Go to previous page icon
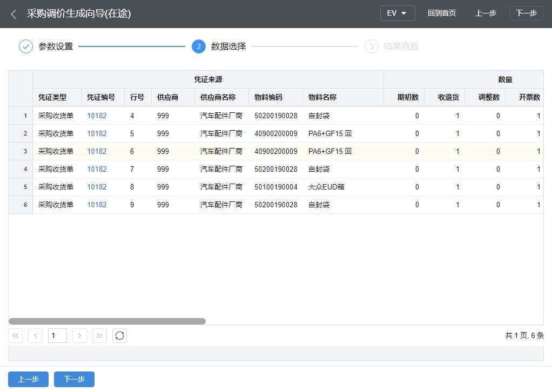The width and height of the screenshot is (552, 392). [36, 336]
